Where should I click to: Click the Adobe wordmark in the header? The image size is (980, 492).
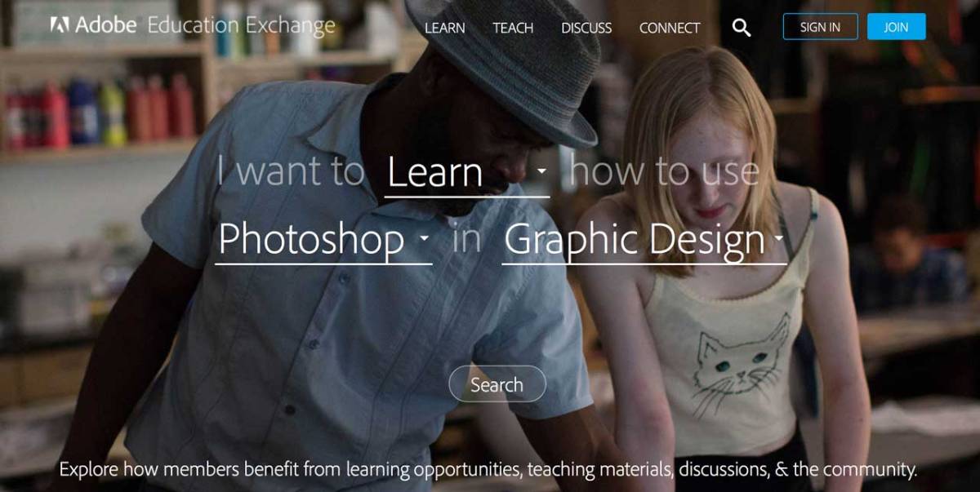click(x=105, y=25)
